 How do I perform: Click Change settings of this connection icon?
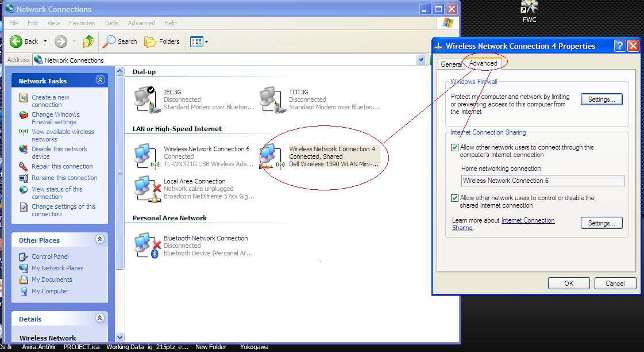click(24, 207)
